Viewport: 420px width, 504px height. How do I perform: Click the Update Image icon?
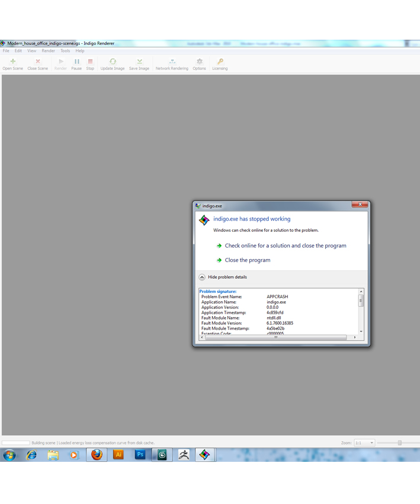click(x=112, y=62)
